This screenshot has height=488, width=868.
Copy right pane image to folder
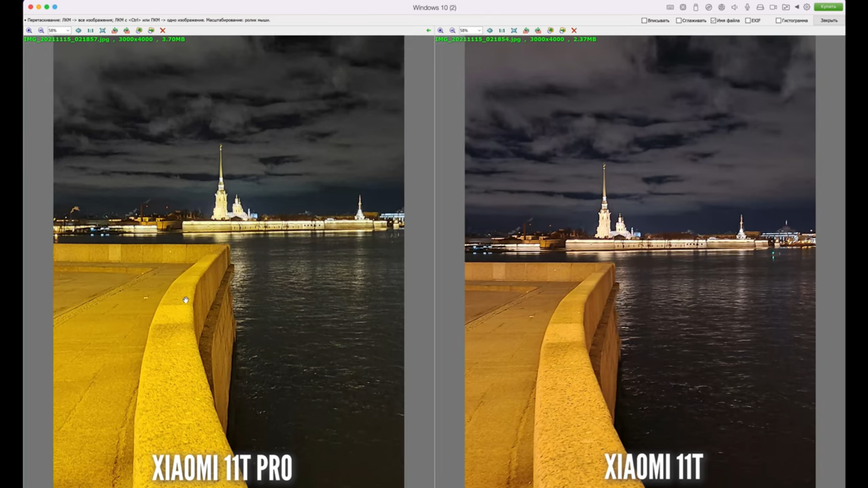tap(550, 30)
